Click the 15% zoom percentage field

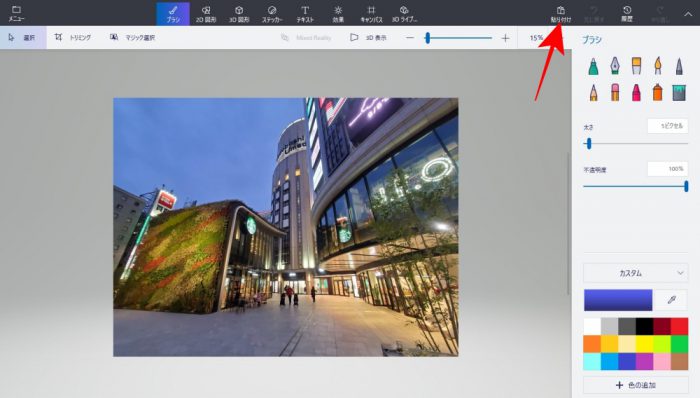click(537, 38)
